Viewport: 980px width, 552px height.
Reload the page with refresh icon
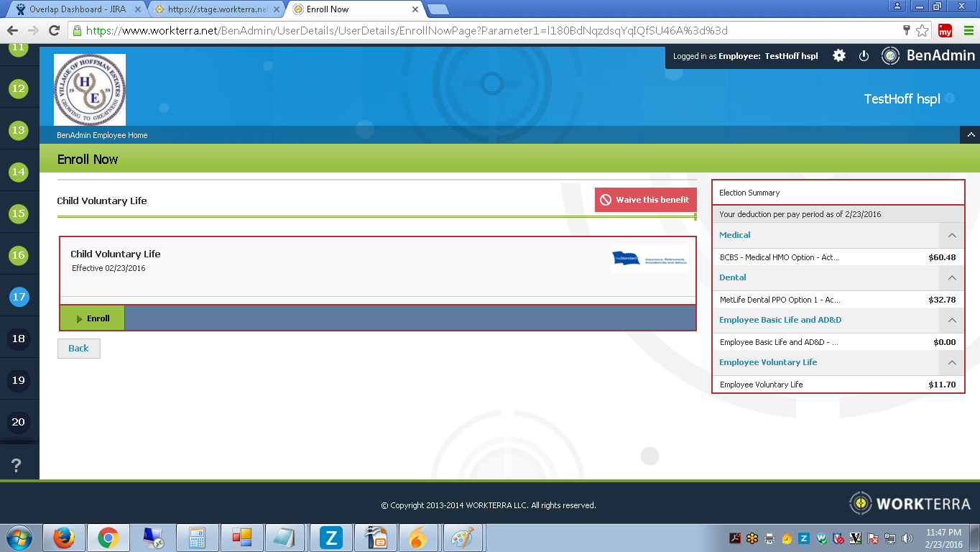[x=54, y=31]
